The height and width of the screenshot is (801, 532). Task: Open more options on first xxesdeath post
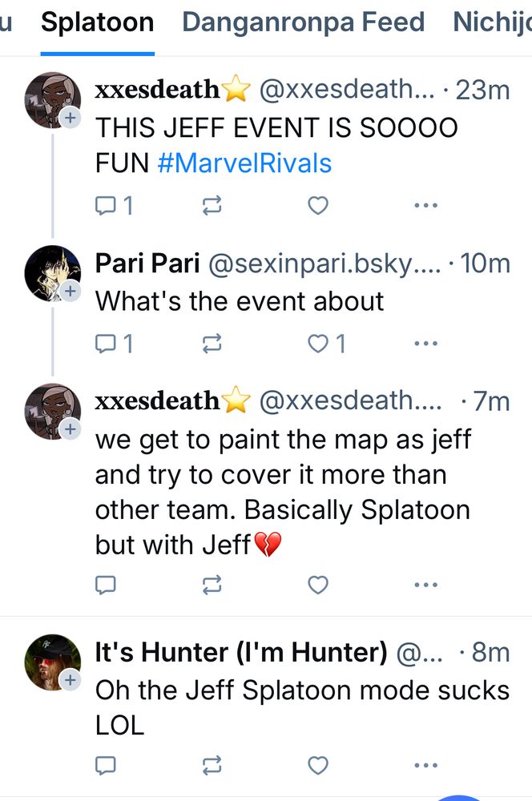(x=425, y=207)
